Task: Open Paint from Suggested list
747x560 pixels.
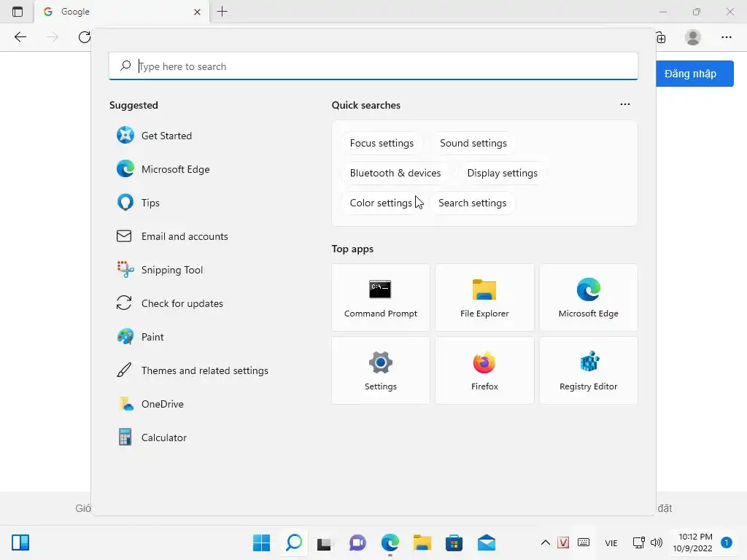Action: click(x=140, y=337)
